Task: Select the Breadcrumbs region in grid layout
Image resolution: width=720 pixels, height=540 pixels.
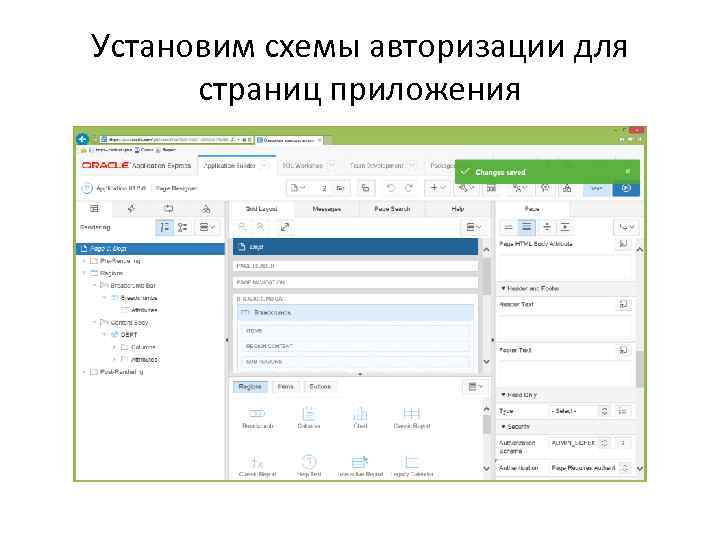Action: coord(355,313)
